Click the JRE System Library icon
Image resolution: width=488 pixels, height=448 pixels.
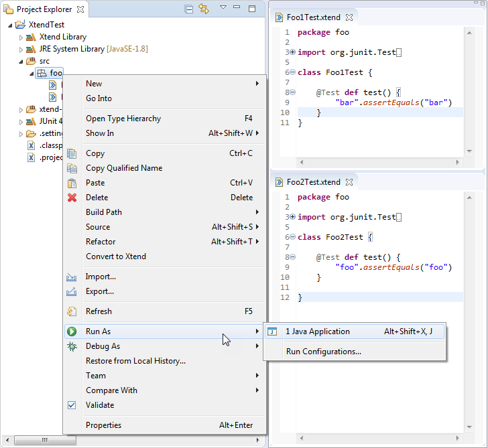[x=31, y=49]
